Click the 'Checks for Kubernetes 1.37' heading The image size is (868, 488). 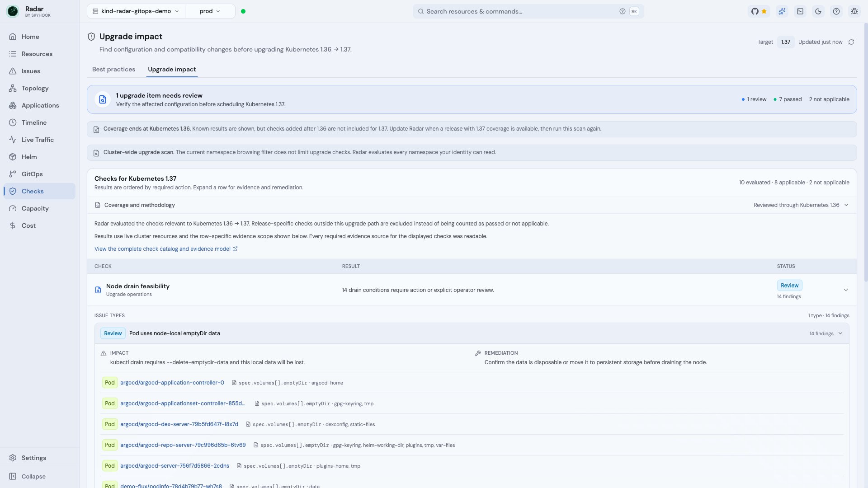[135, 178]
